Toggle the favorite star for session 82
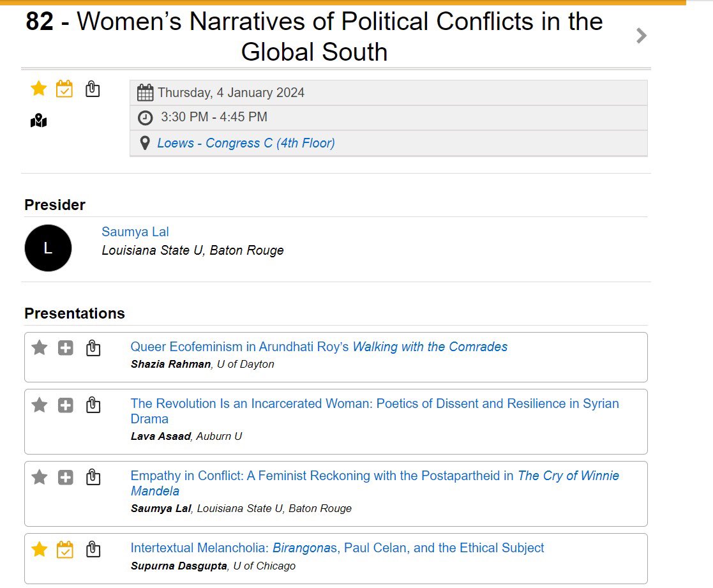The image size is (713, 588). point(39,88)
